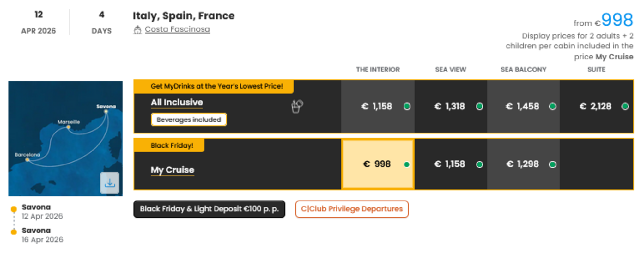Open the All Inclusive fare details link
This screenshot has width=644, height=253.
pos(177,102)
